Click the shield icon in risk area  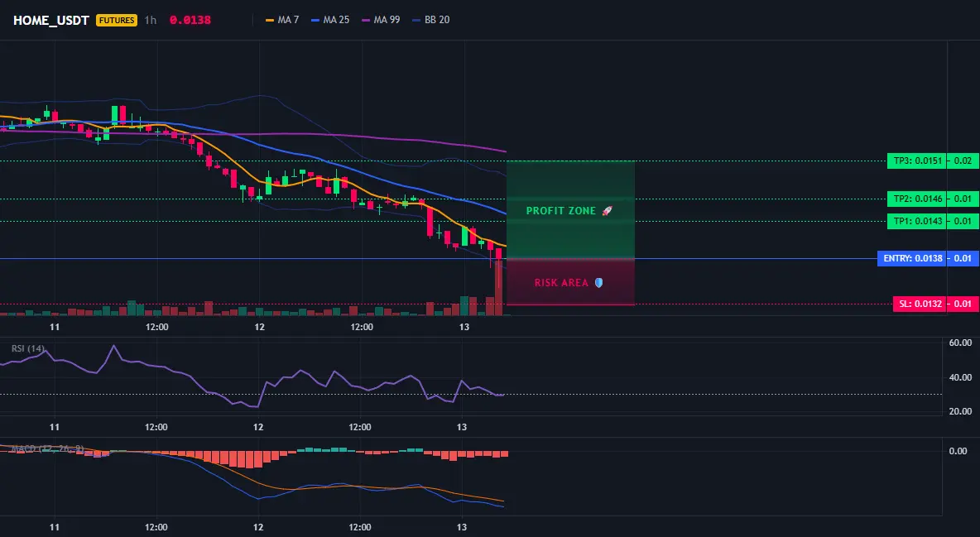coord(598,282)
